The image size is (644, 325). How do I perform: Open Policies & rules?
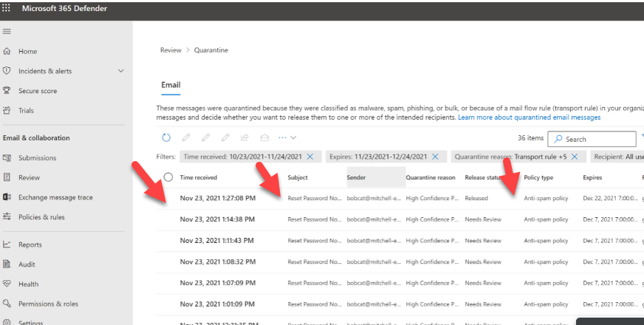41,217
